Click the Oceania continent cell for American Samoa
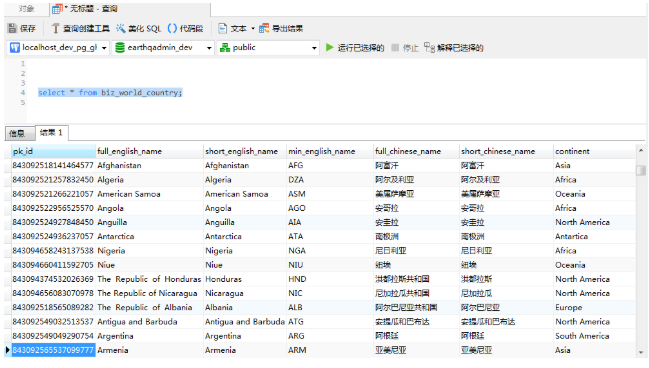This screenshot has height=368, width=649. click(x=594, y=194)
